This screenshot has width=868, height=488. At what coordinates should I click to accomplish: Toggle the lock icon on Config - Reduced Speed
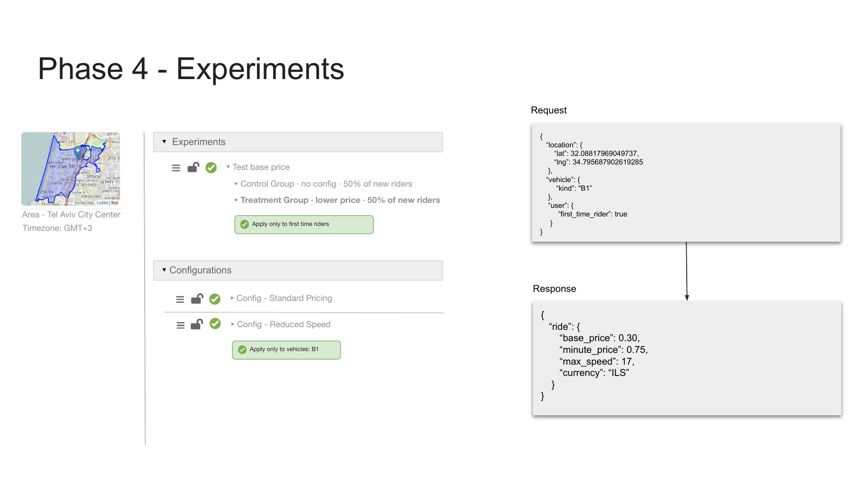197,324
